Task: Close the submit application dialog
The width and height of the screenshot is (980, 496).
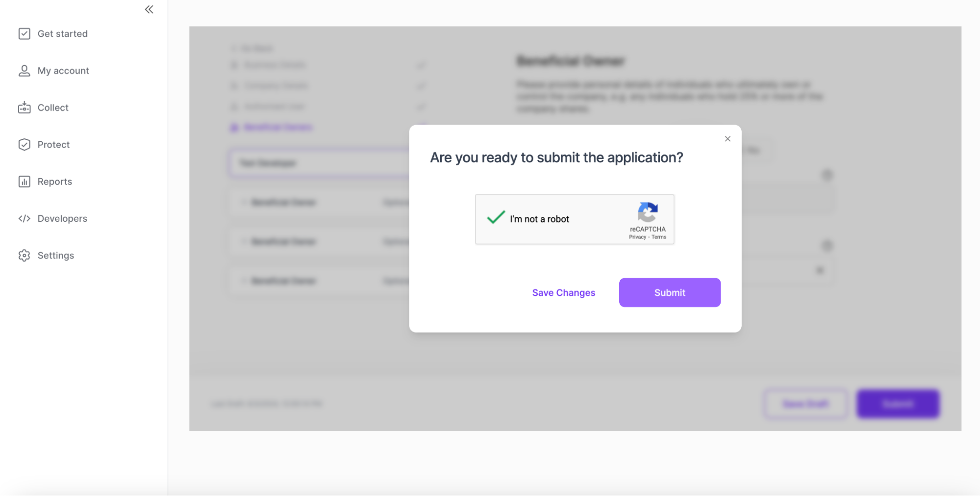Action: click(728, 139)
